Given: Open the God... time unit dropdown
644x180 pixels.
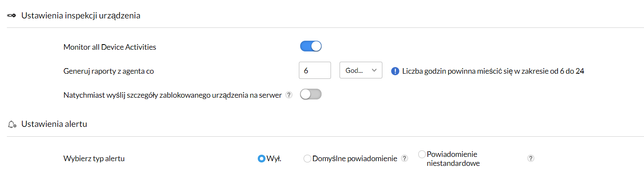Looking at the screenshot, I should pos(361,71).
